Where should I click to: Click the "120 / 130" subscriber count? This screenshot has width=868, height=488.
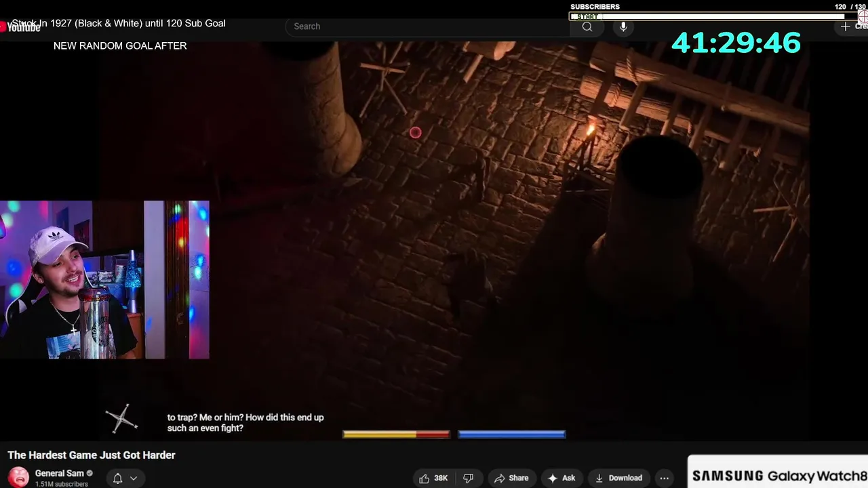tap(850, 7)
